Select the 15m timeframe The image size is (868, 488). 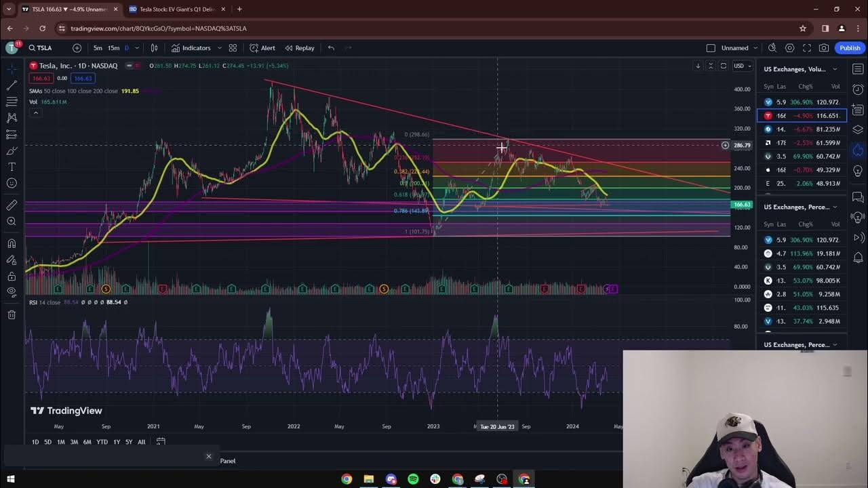click(113, 48)
